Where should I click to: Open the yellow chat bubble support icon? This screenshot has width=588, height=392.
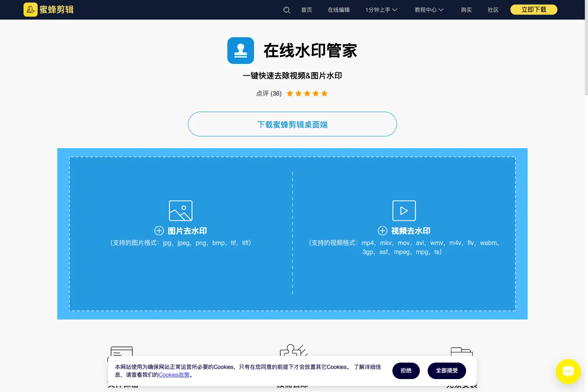(568, 371)
